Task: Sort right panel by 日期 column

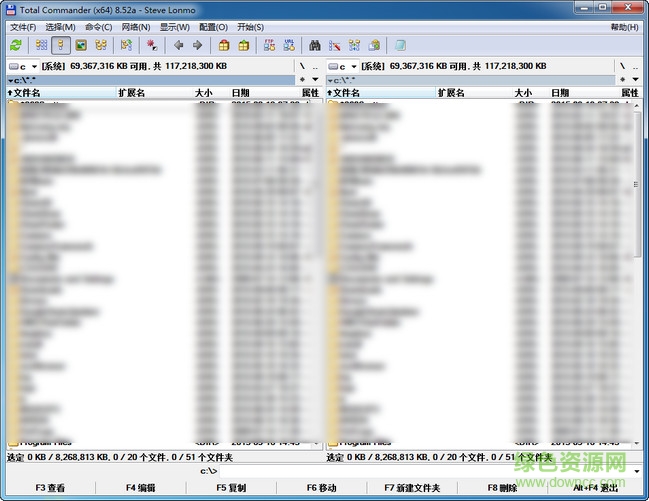Action: coord(584,93)
